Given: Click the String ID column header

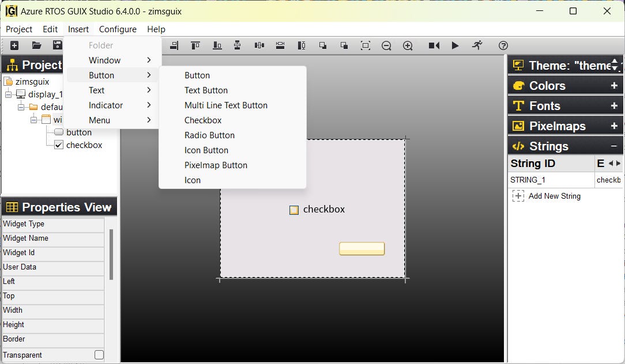Looking at the screenshot, I should pos(551,164).
